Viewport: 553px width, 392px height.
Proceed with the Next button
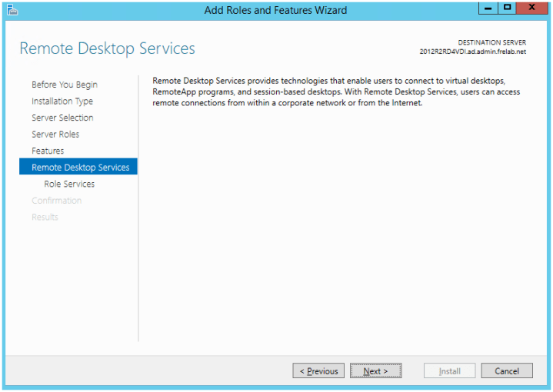click(x=376, y=371)
